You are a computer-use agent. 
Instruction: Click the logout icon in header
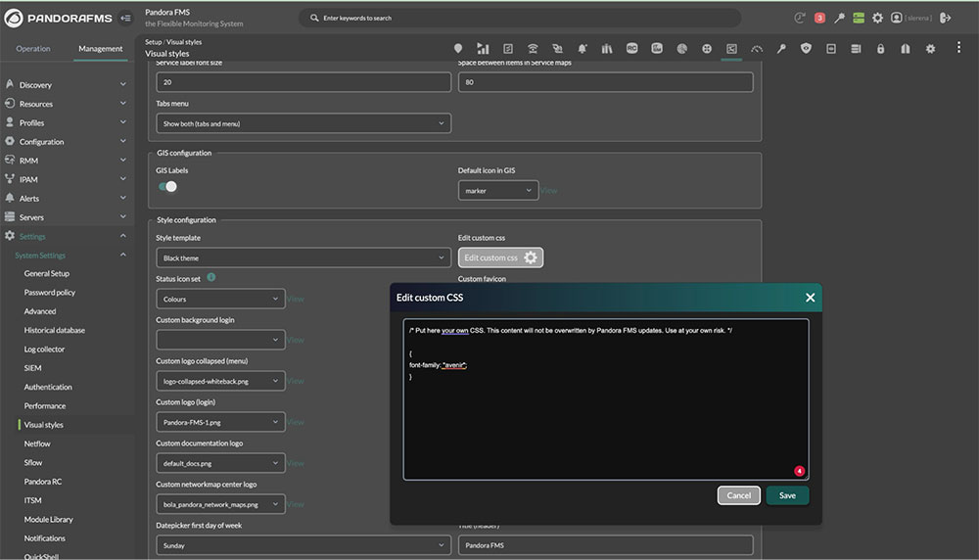tap(946, 18)
